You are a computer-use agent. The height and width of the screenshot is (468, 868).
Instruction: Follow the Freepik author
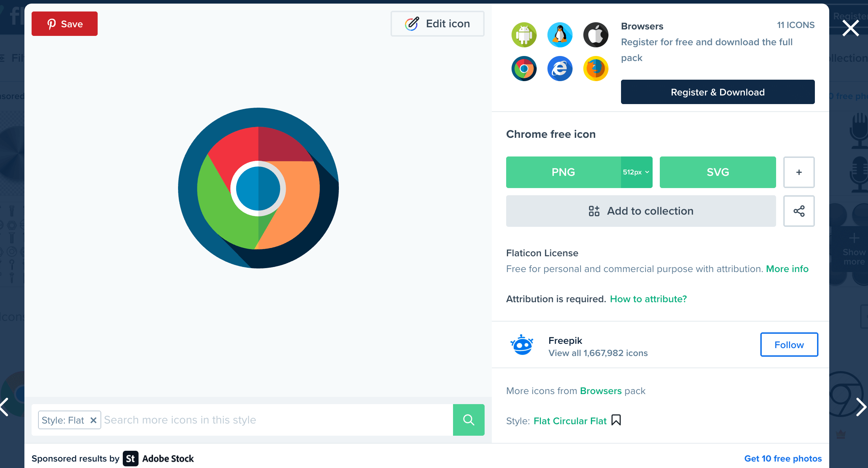[789, 345]
